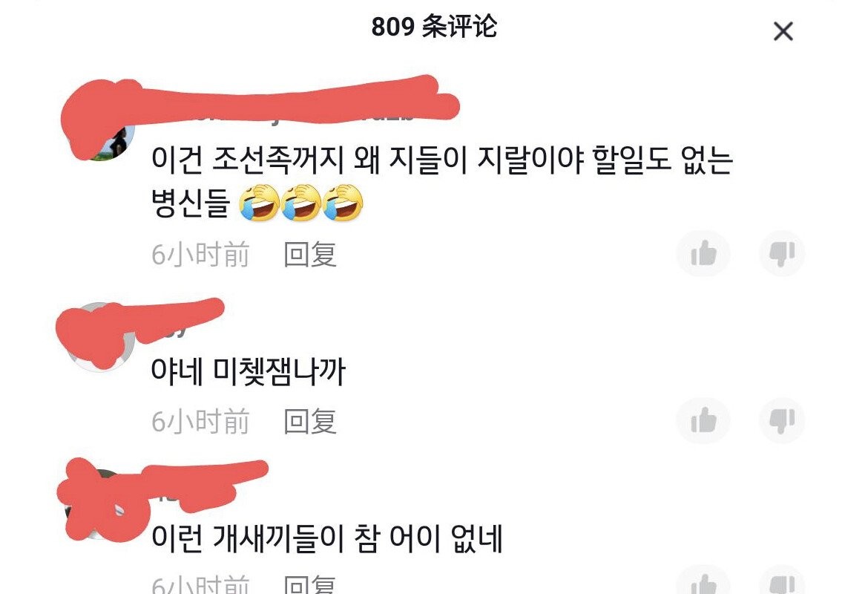Click the second comment's 6小时前 timestamp
The height and width of the screenshot is (594, 868).
[200, 422]
